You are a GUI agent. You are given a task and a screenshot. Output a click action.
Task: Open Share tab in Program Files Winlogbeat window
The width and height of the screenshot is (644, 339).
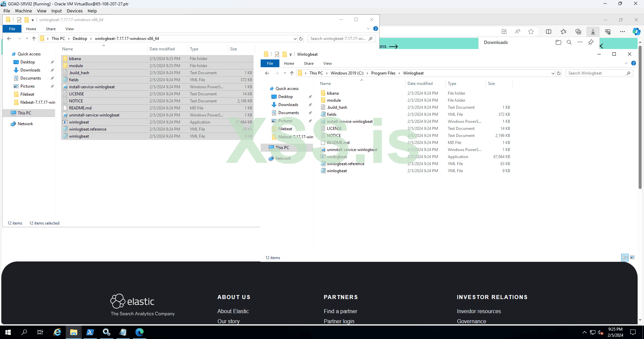(x=309, y=63)
